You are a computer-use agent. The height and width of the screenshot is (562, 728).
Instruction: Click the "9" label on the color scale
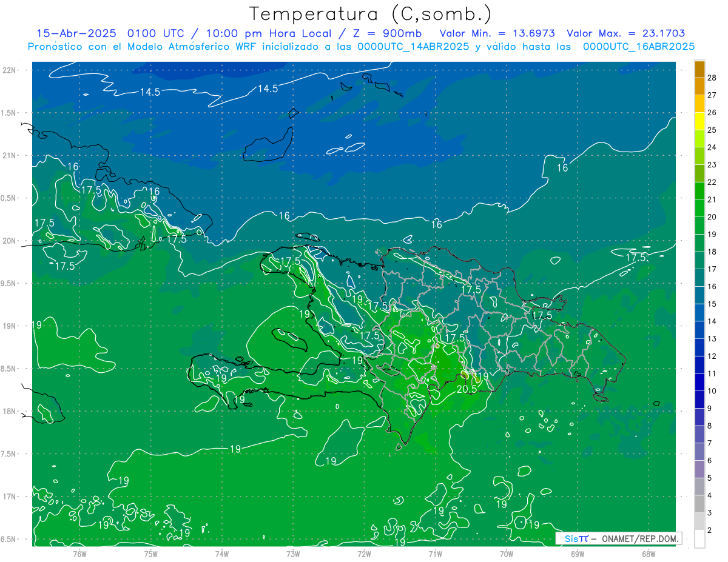tap(710, 409)
